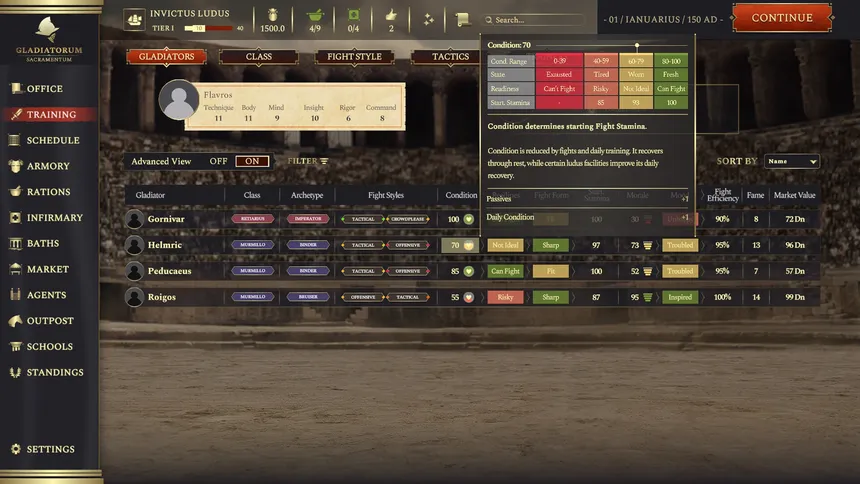Go to Training in the sidebar

51,114
